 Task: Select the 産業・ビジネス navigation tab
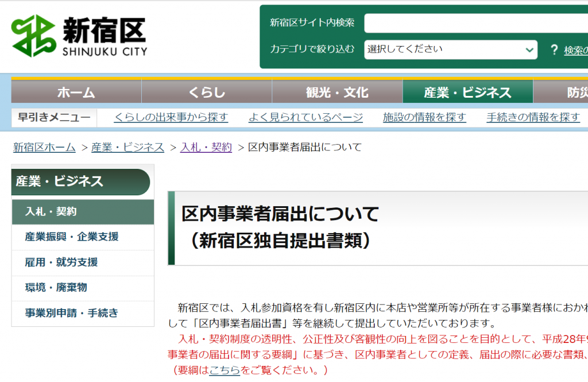pos(467,92)
